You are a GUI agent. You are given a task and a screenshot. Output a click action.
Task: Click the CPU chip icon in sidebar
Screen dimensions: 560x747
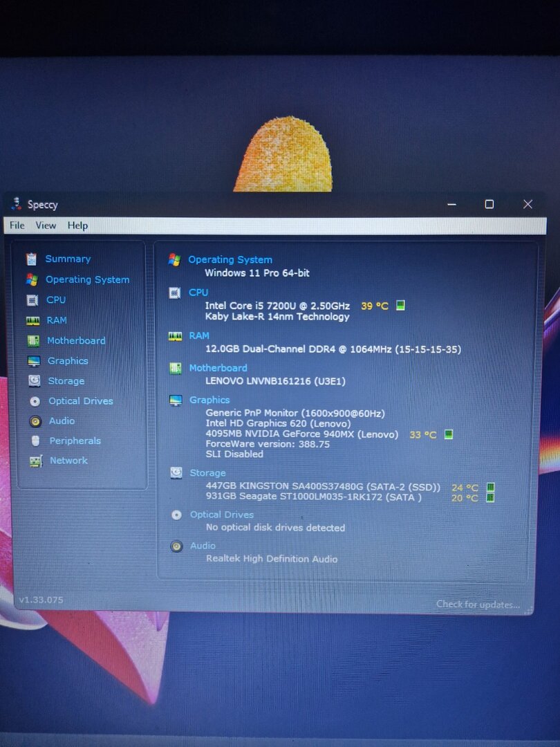[32, 300]
